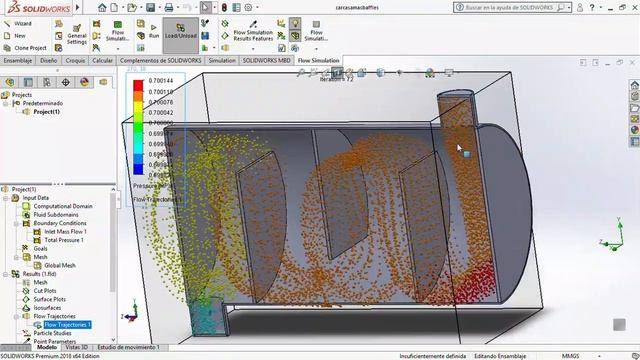Select Total Pressure 1 boundary condition

point(64,240)
